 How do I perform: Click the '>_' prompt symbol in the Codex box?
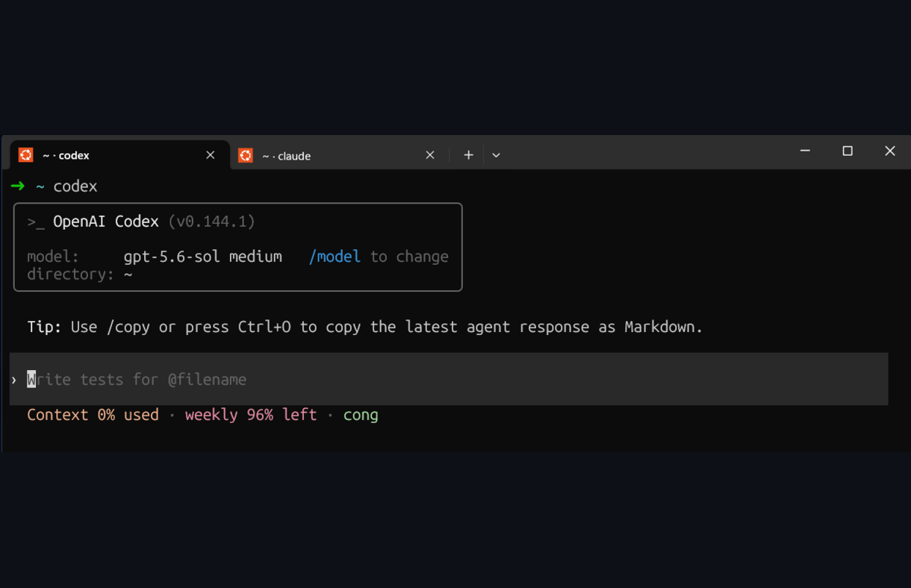36,222
